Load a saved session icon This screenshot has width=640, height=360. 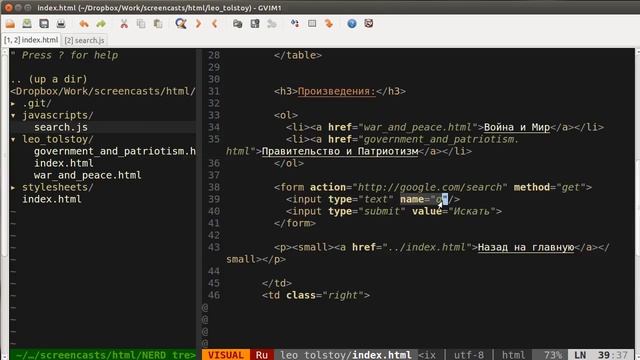coord(238,24)
